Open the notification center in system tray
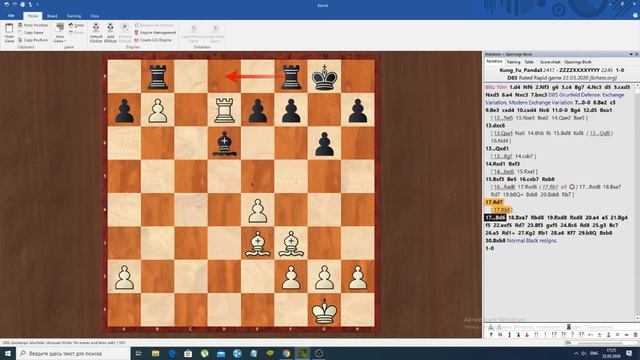640x360 pixels. tap(629, 353)
